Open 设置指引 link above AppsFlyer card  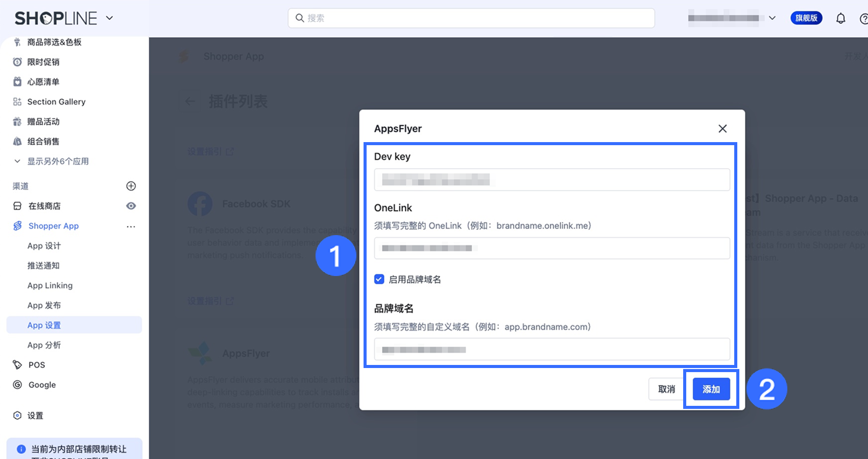(210, 301)
